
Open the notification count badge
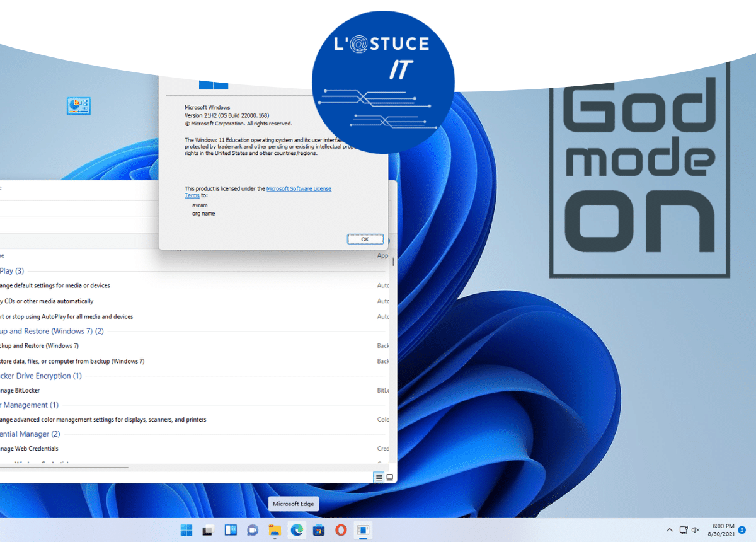742,530
